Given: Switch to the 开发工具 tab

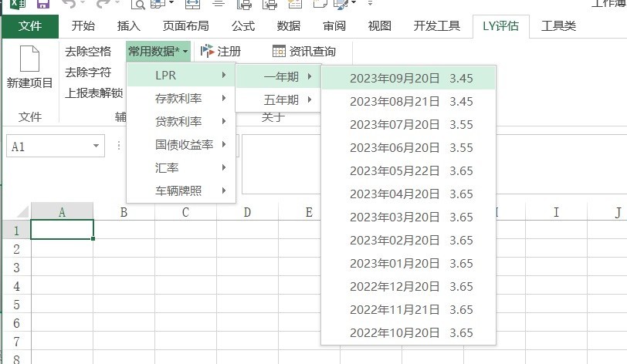Looking at the screenshot, I should (437, 26).
